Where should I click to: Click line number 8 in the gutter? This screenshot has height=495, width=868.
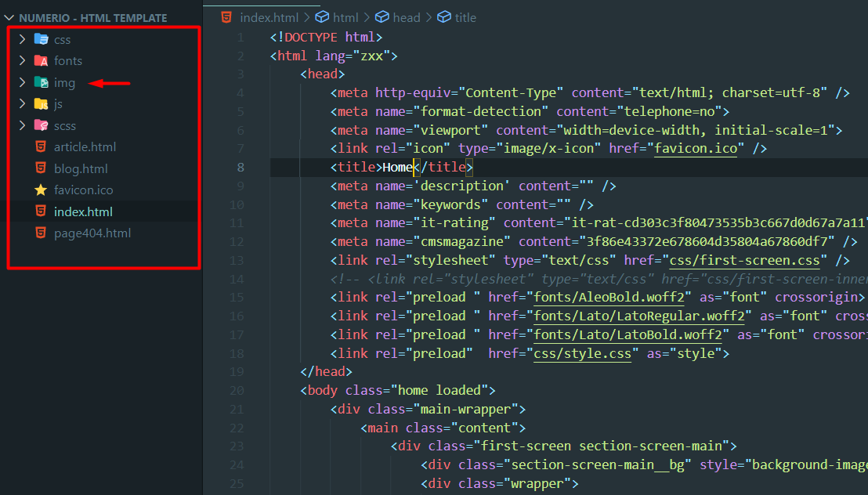241,167
